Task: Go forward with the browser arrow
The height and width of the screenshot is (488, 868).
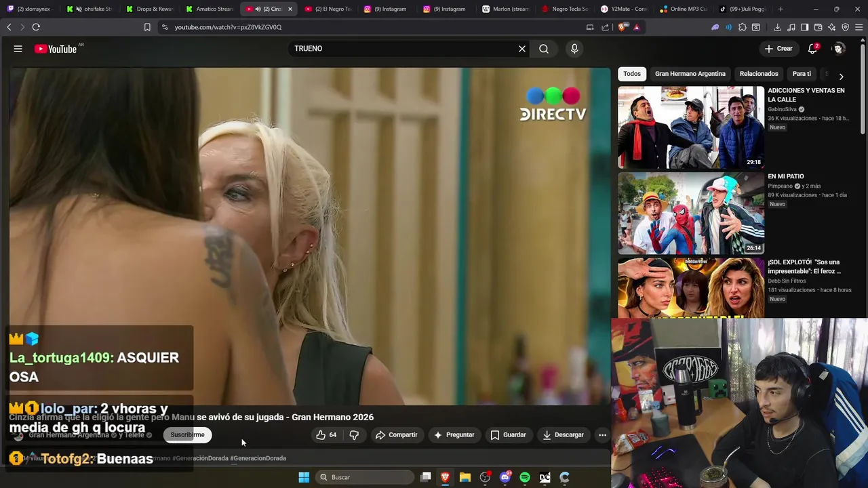Action: click(22, 27)
